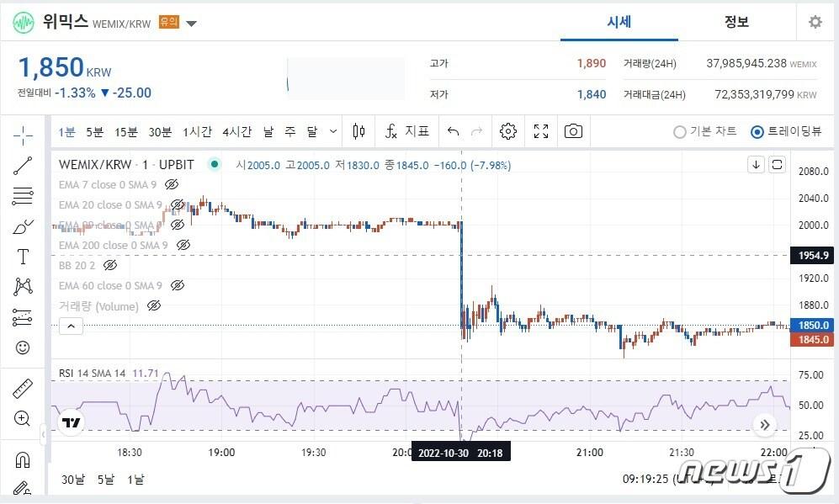The height and width of the screenshot is (504, 839).
Task: Click the 1850.0 current price label
Action: tap(812, 325)
